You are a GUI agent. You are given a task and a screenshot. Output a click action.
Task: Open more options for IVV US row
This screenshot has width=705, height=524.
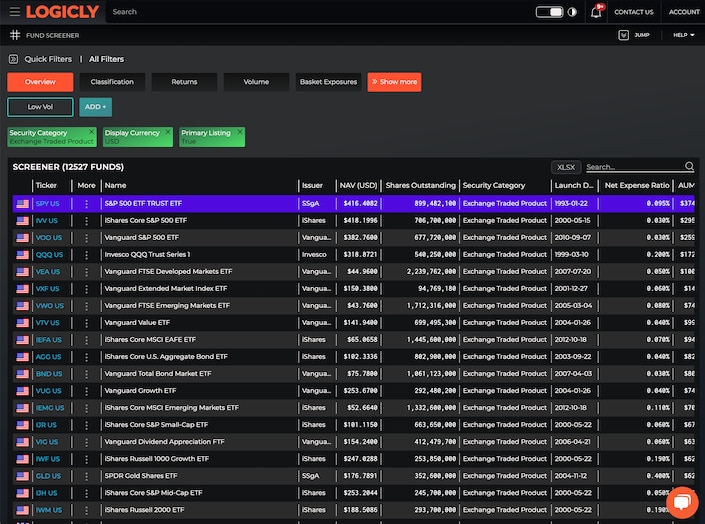(x=86, y=221)
